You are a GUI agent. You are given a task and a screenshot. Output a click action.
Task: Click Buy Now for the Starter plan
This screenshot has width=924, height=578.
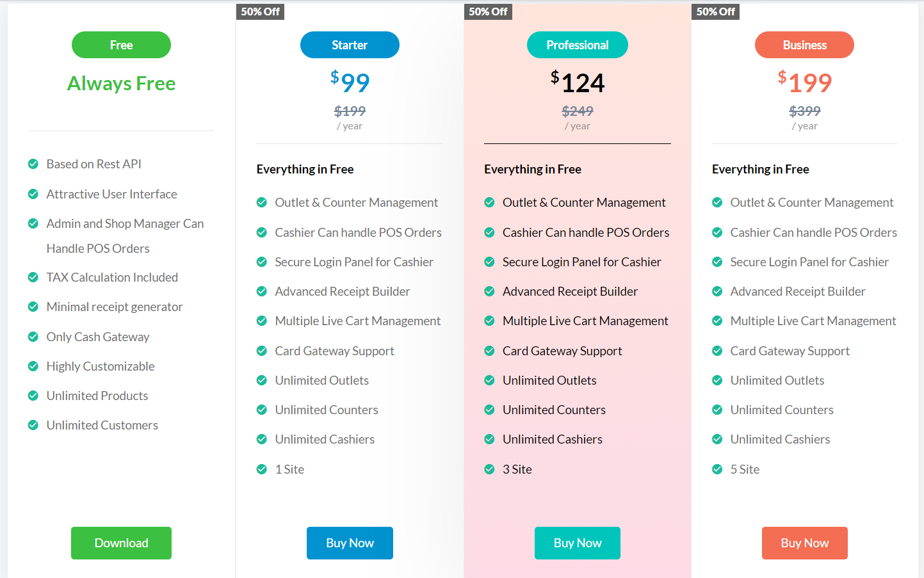tap(350, 543)
